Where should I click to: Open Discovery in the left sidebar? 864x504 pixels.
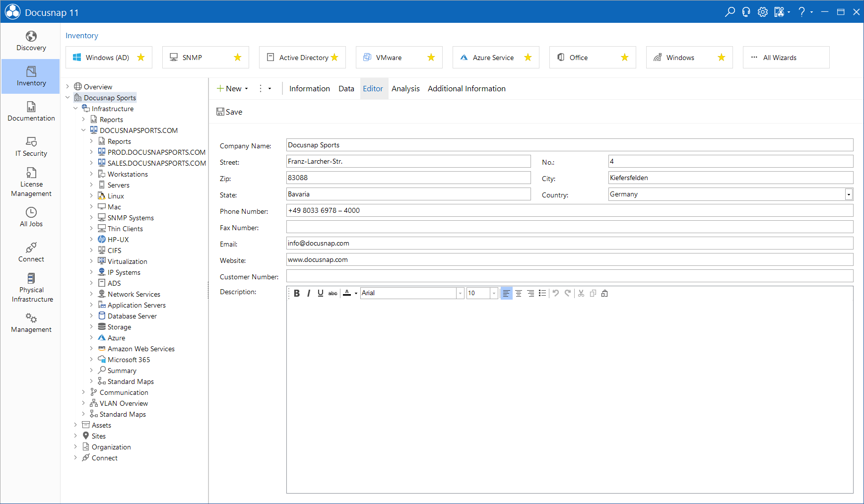(x=31, y=41)
